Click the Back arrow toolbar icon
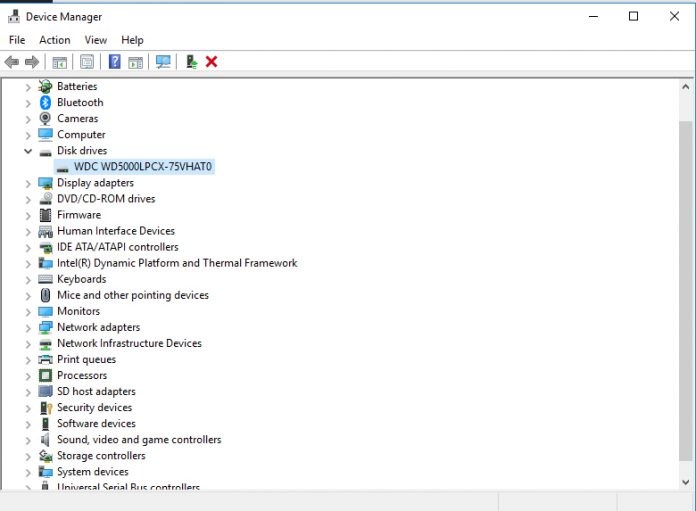This screenshot has height=511, width=696. pyautogui.click(x=12, y=62)
